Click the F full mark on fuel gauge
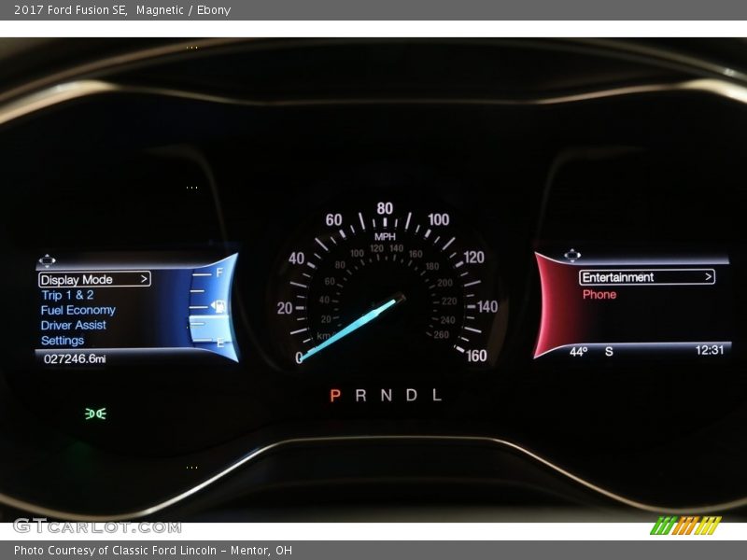Screen dimensions: 747x560 [x=219, y=273]
